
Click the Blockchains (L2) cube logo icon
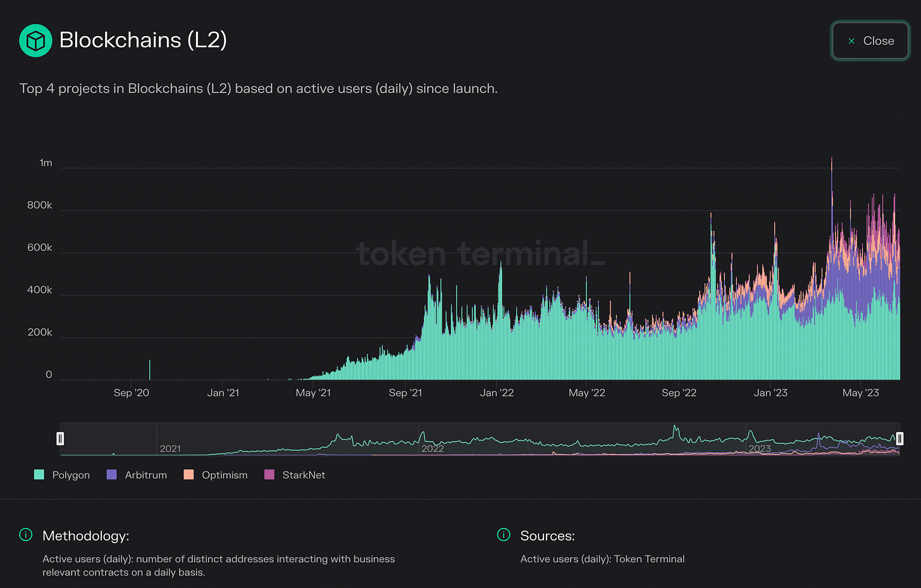point(35,40)
